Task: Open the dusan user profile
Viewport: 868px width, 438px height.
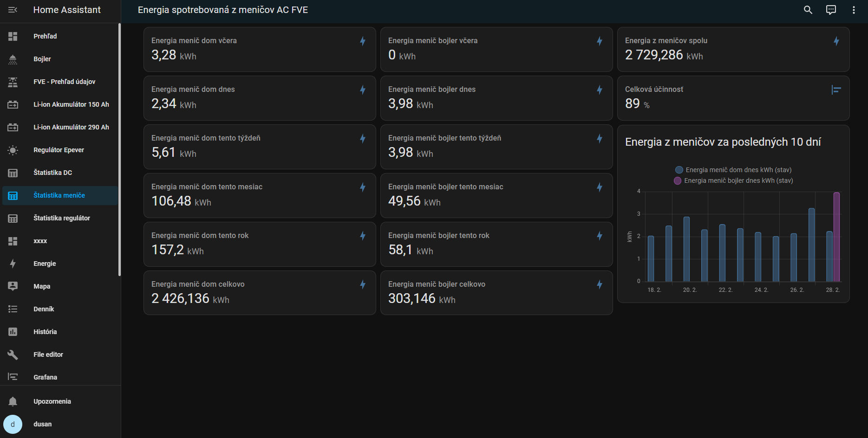Action: [x=42, y=424]
